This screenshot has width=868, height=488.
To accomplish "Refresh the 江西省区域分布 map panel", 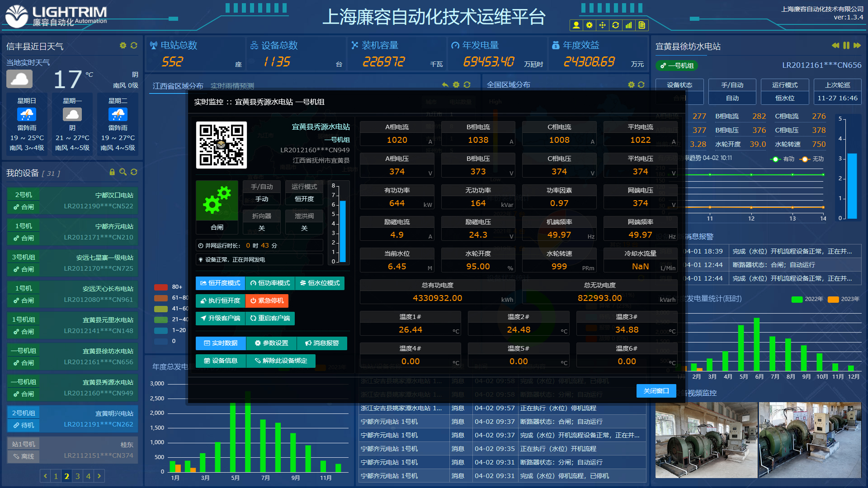I will 467,84.
